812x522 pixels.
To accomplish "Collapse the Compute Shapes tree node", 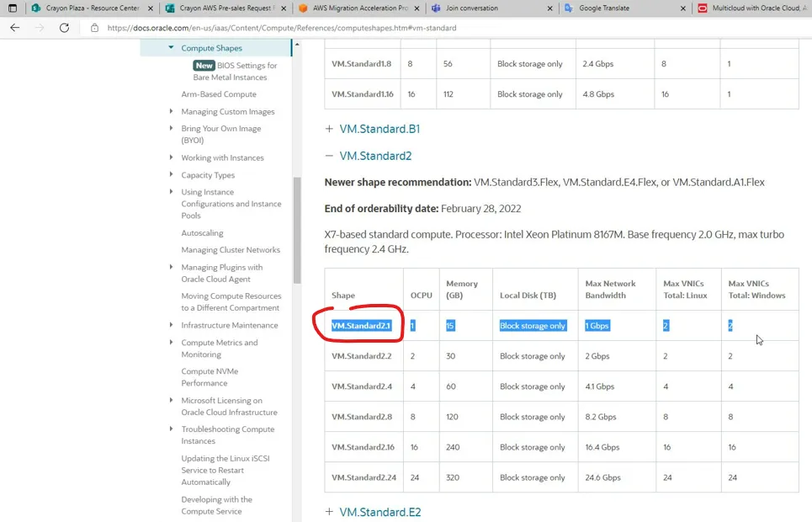I will click(171, 48).
